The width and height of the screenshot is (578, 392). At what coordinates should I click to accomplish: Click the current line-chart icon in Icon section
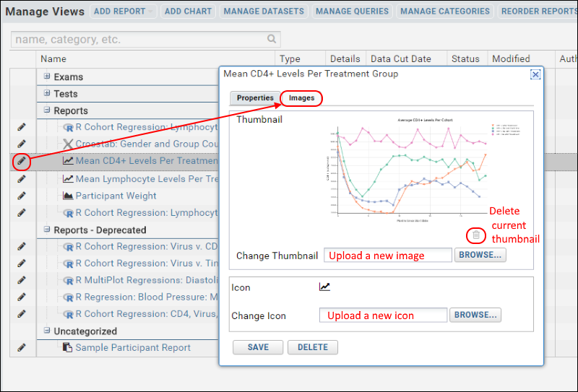(324, 287)
